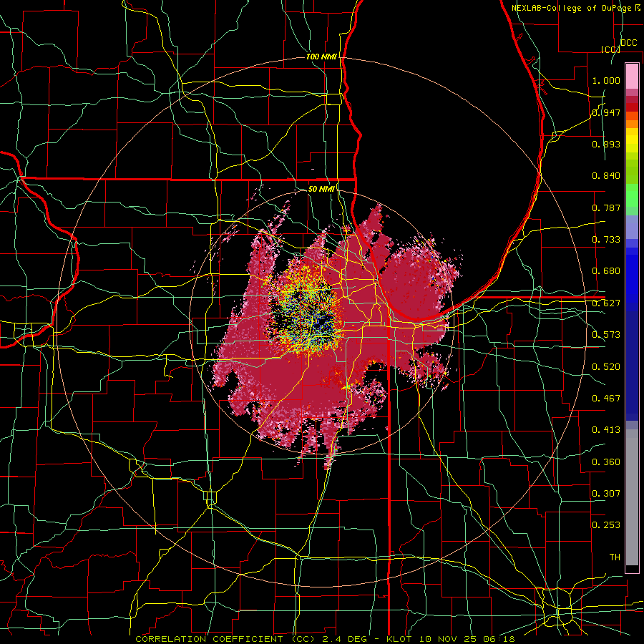Select the 0.573 legend value
644x644 pixels.
pos(606,335)
